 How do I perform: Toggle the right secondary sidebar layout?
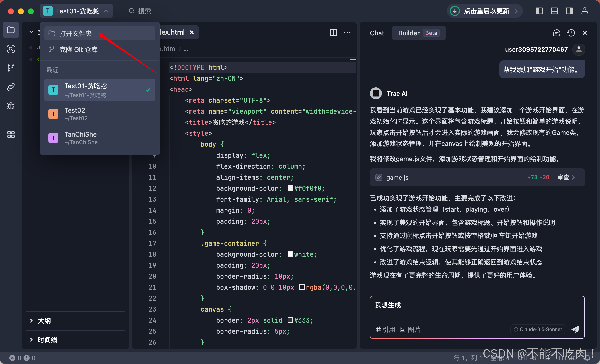(569, 11)
